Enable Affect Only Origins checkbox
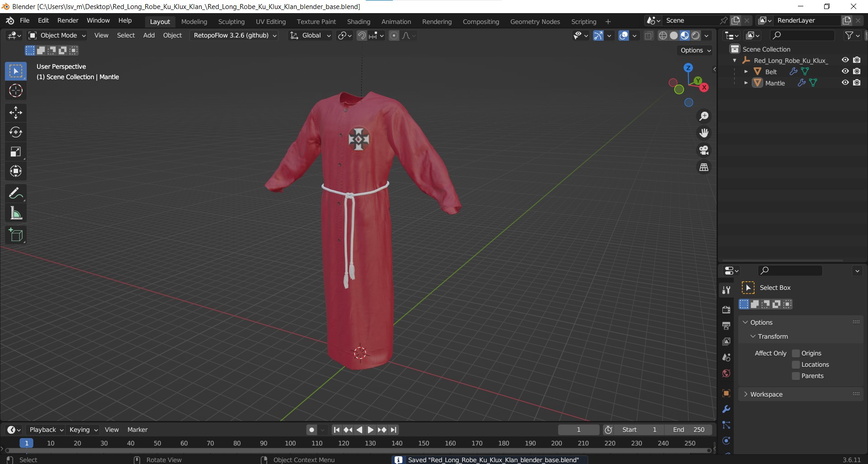This screenshot has height=464, width=868. [796, 353]
